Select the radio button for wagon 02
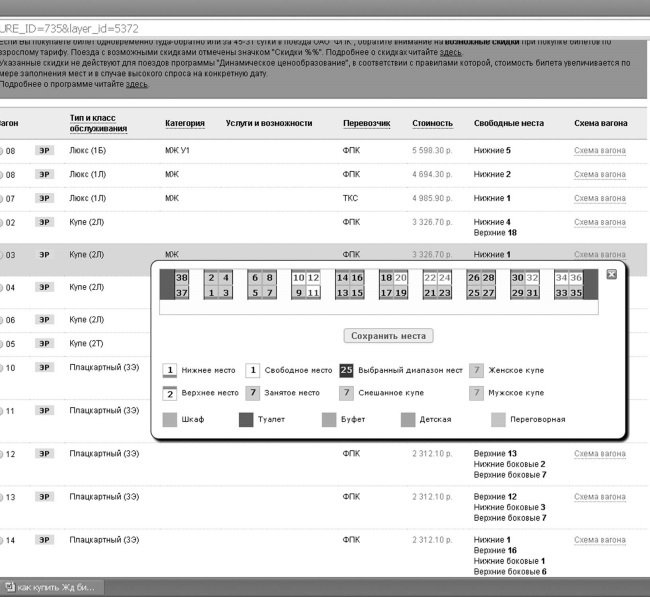 pos(1,223)
